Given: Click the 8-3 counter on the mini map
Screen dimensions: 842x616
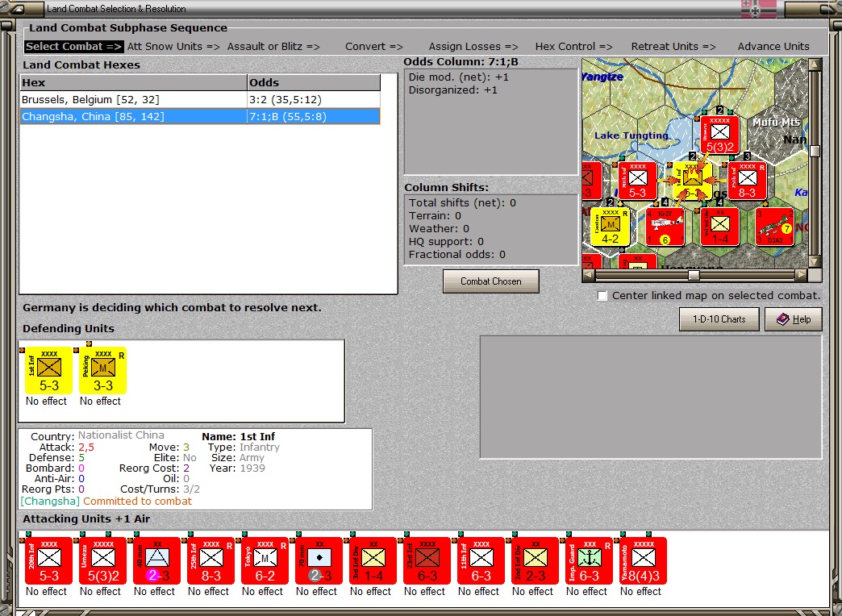Looking at the screenshot, I should point(747,181).
